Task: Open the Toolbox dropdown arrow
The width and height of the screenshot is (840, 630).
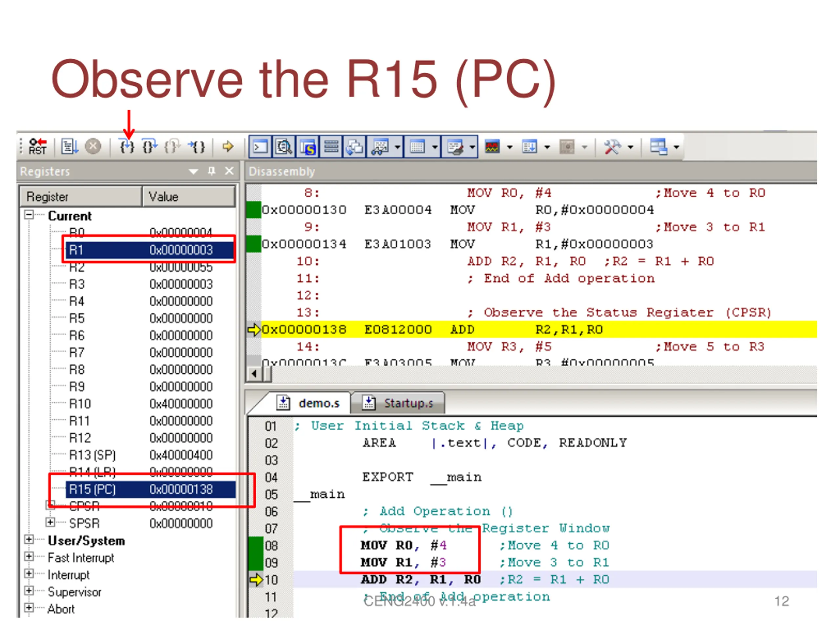Action: pos(630,147)
